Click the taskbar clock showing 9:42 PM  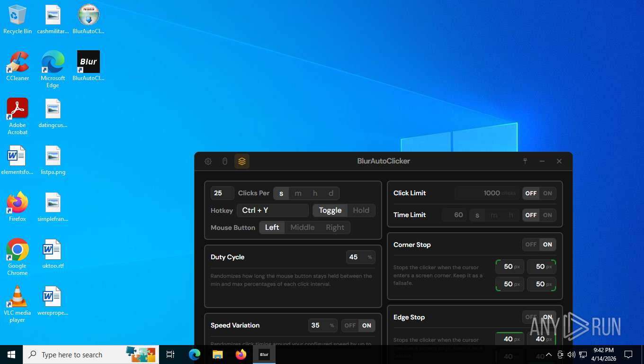point(603,355)
